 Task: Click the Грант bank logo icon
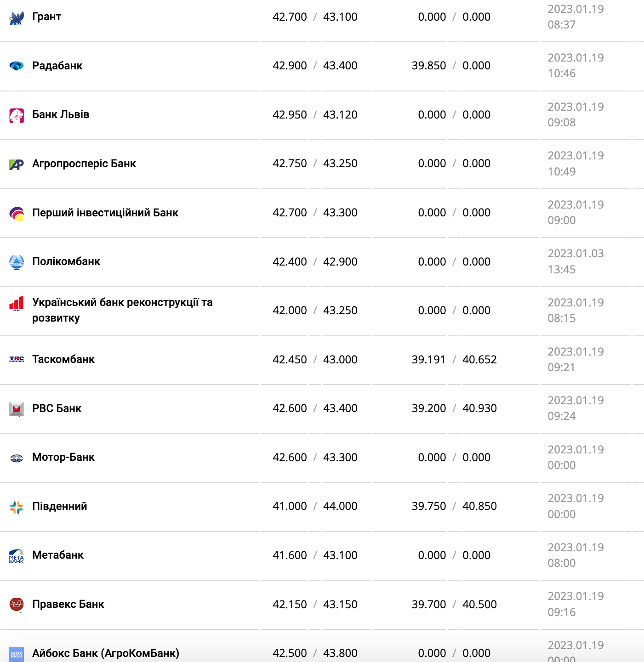point(17,18)
